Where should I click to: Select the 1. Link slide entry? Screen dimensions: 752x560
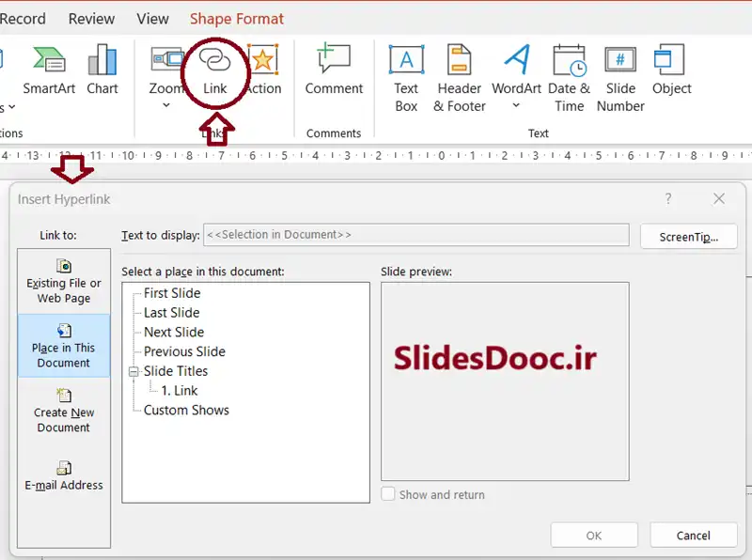[180, 391]
